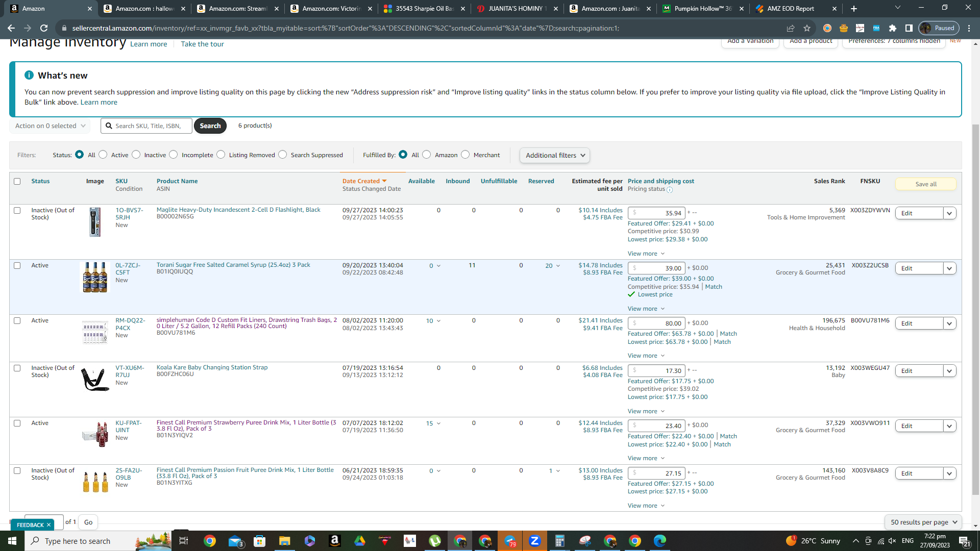Expand the Reserved 20 details for Torani Syrup

tap(553, 266)
